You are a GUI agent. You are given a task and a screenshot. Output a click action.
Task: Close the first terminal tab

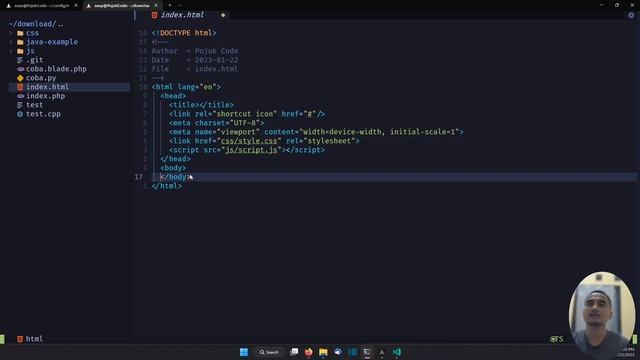pos(76,6)
